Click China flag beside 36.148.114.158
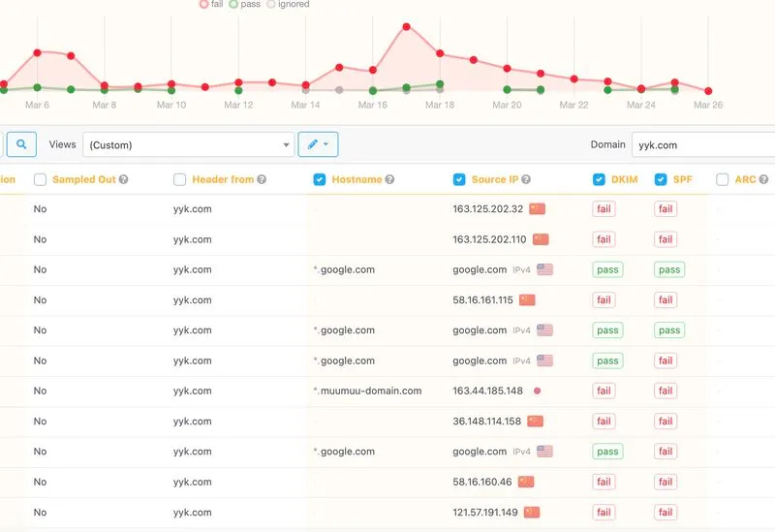This screenshot has width=775, height=532. coord(536,422)
